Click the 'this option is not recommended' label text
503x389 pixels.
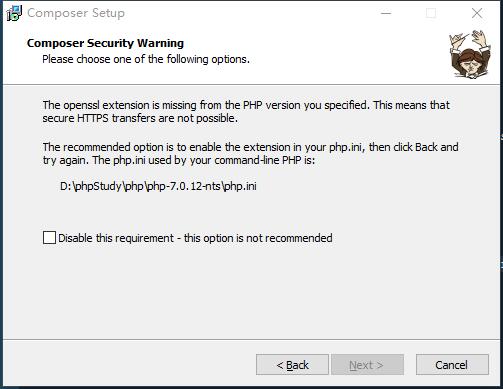258,238
